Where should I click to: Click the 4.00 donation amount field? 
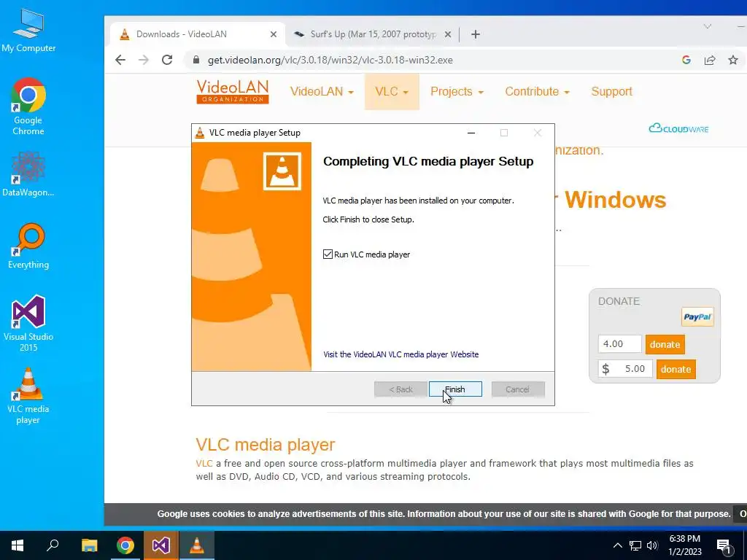tap(620, 344)
